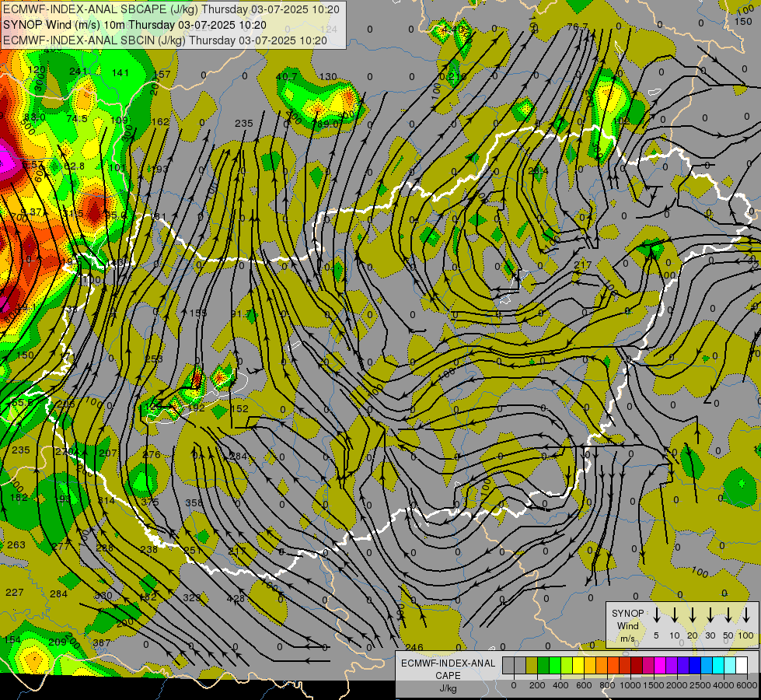Pick the dark green swatch in CAPE legend
Viewport: 761px width, 700px height.
point(543,665)
